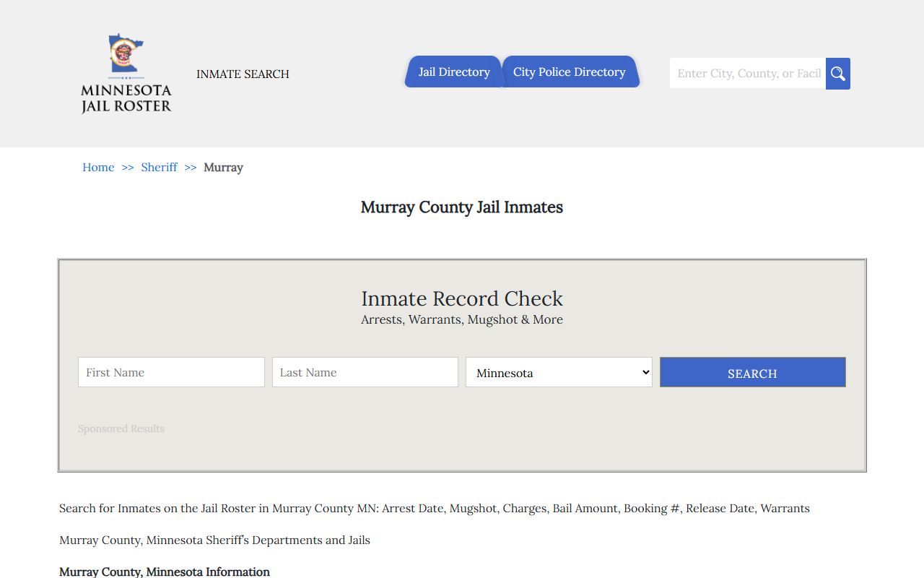Go to the Home breadcrumb link
924x578 pixels.
coord(98,167)
